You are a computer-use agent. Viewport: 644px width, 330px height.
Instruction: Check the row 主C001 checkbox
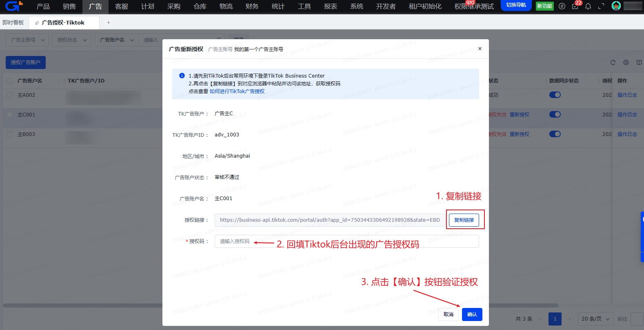coord(9,115)
